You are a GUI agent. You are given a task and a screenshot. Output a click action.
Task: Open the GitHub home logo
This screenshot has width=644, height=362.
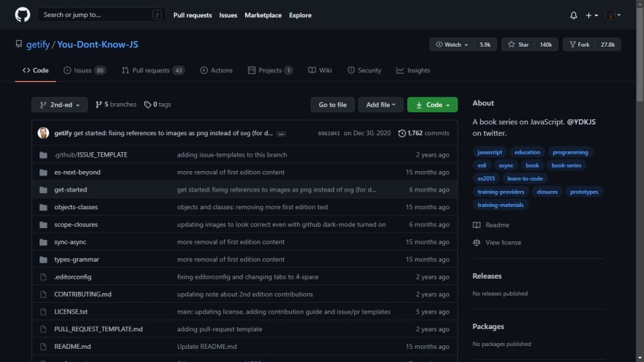pos(23,15)
